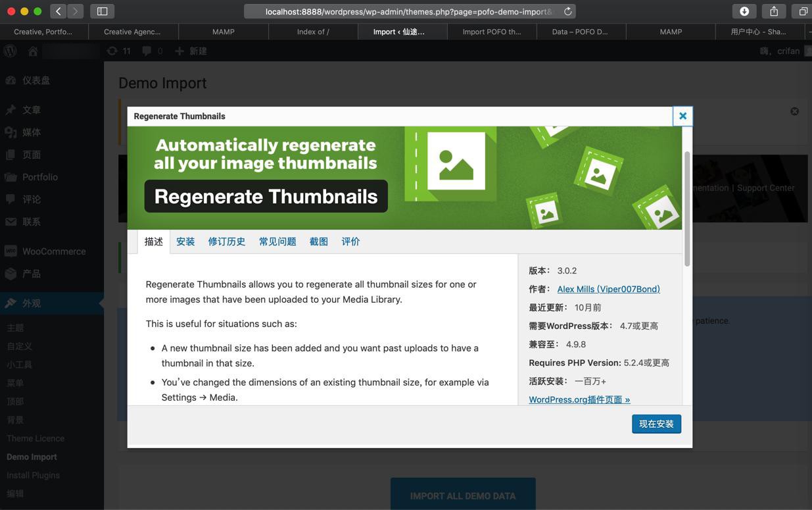Open WordPress.org插件页面 link
The height and width of the screenshot is (510, 812).
coord(579,399)
